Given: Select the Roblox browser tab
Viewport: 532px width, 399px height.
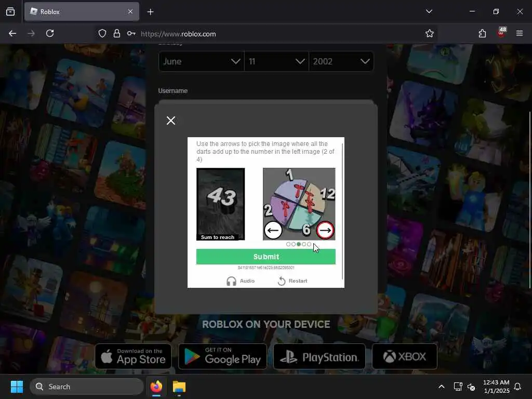Looking at the screenshot, I should pos(82,12).
